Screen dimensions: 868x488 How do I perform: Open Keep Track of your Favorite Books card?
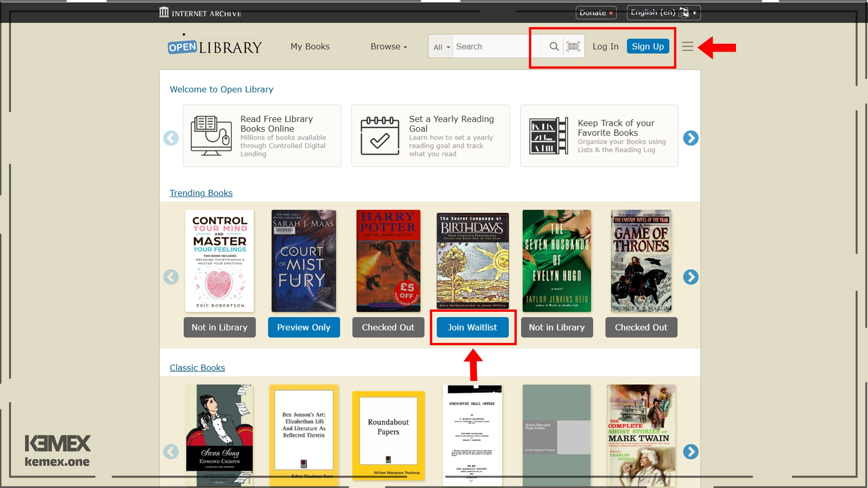(599, 136)
